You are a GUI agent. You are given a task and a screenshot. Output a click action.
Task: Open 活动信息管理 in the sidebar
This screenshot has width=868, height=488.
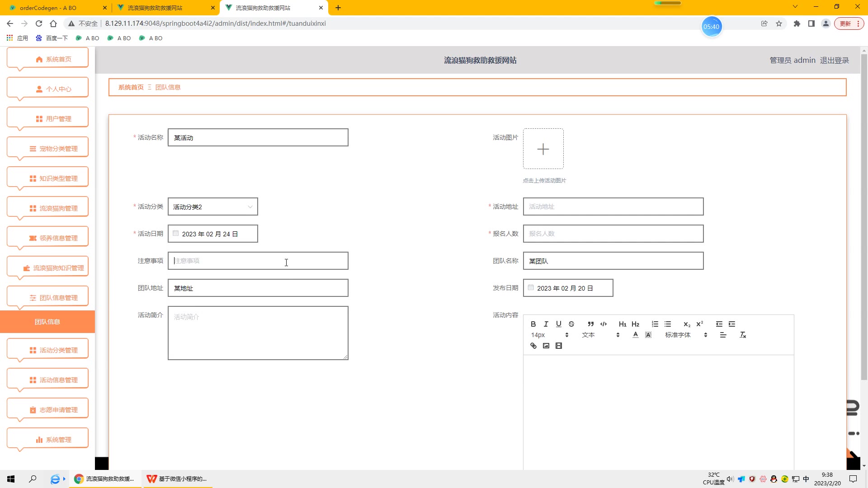coord(47,380)
